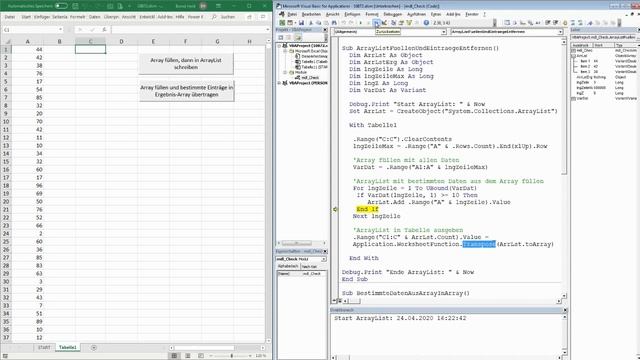Open Properties Window toolbar icon
The image size is (640, 360).
[x=401, y=22]
